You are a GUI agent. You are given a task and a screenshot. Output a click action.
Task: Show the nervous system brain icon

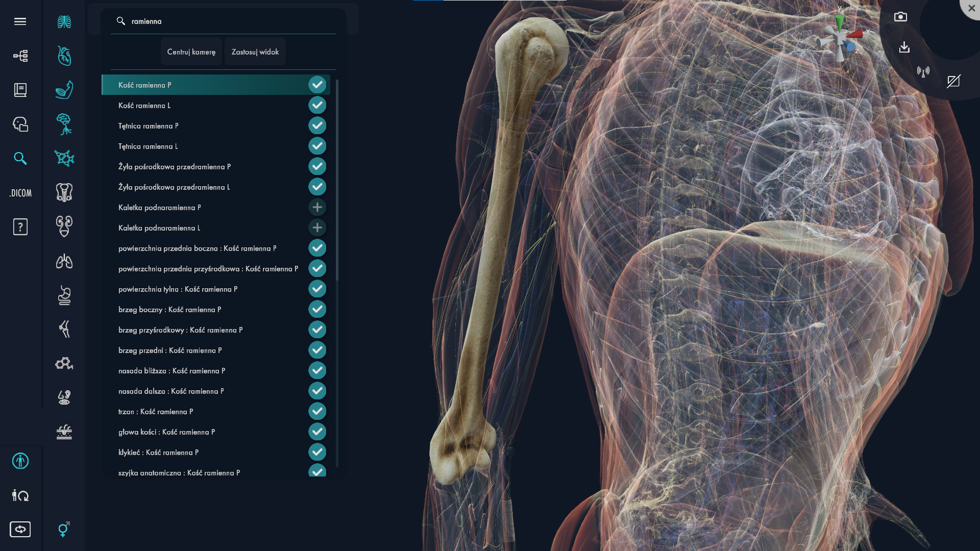(64, 124)
